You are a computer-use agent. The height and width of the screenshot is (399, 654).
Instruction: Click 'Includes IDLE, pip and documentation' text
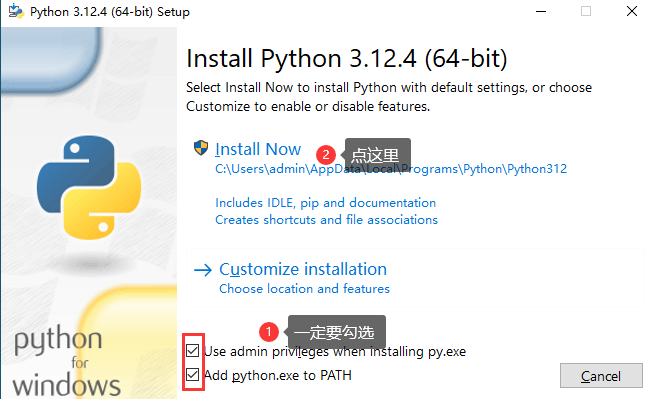[326, 203]
